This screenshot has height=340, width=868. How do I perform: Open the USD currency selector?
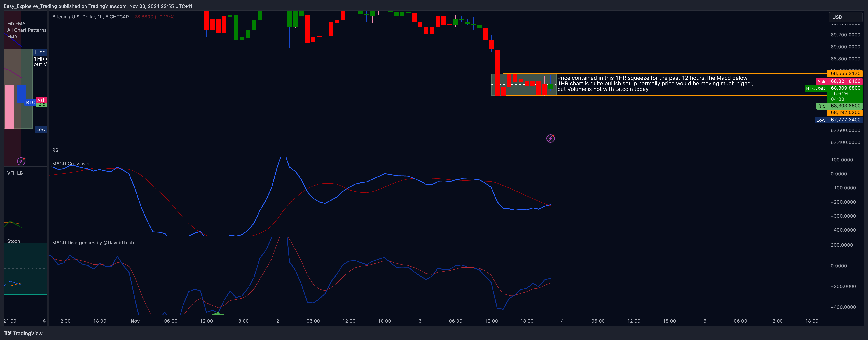tap(845, 17)
